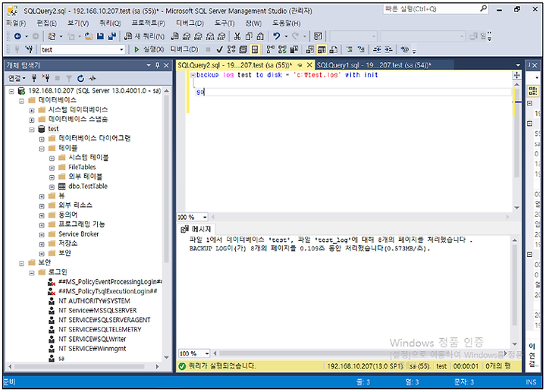This screenshot has height=392, width=546.
Task: Click Refresh icon in Object Explorer toolbar
Action: [81, 78]
